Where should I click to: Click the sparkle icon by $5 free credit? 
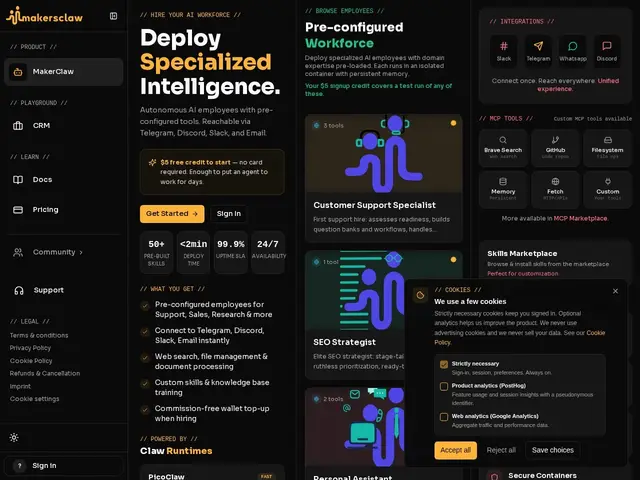tap(152, 162)
